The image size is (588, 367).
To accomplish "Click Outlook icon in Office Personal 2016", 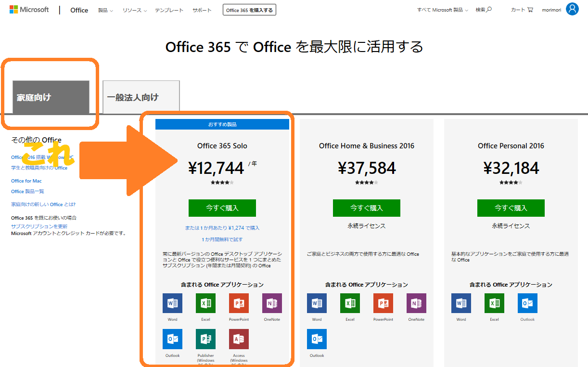I will point(527,303).
